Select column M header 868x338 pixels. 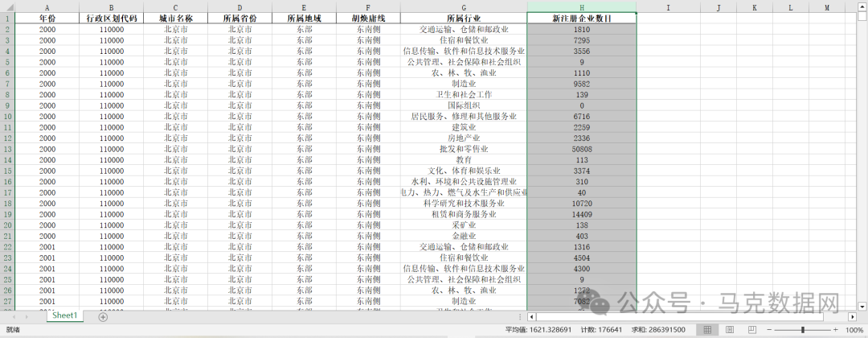(827, 8)
